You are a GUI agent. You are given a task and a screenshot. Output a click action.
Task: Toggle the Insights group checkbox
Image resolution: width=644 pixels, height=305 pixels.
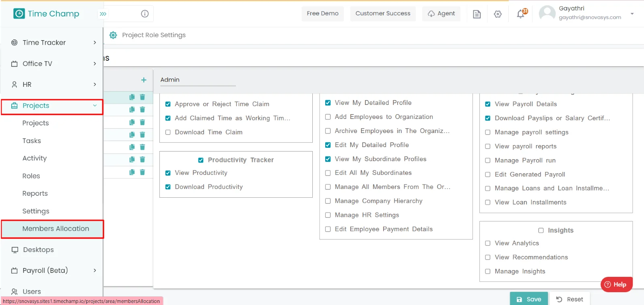(541, 230)
